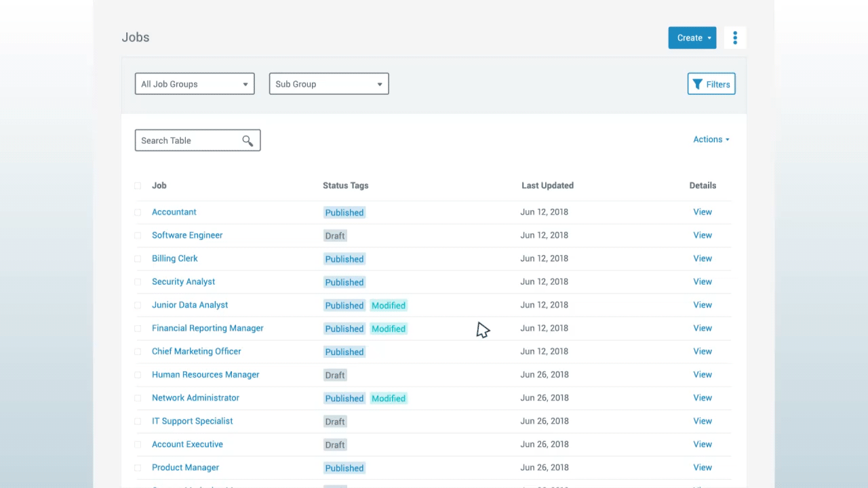The height and width of the screenshot is (488, 868).
Task: Open the All Job Groups dropdown
Action: 195,83
